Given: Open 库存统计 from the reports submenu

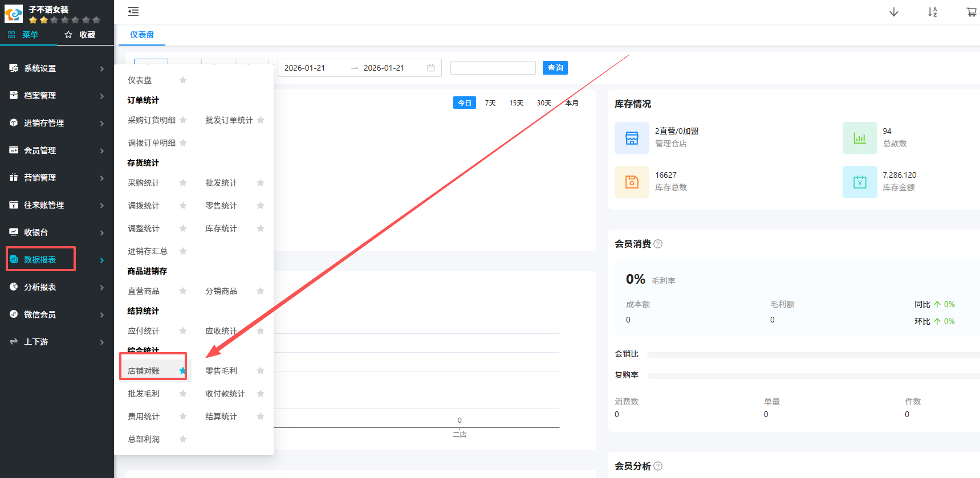Looking at the screenshot, I should tap(221, 228).
